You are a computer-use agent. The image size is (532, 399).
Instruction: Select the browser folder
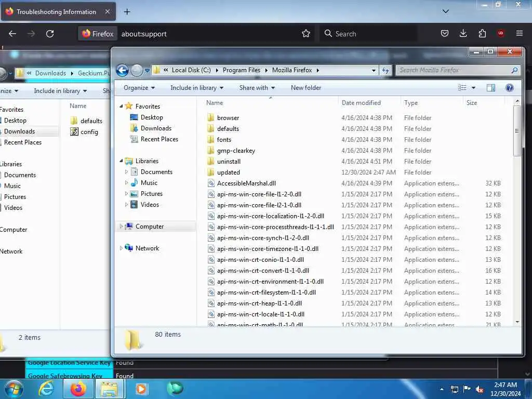pos(228,118)
